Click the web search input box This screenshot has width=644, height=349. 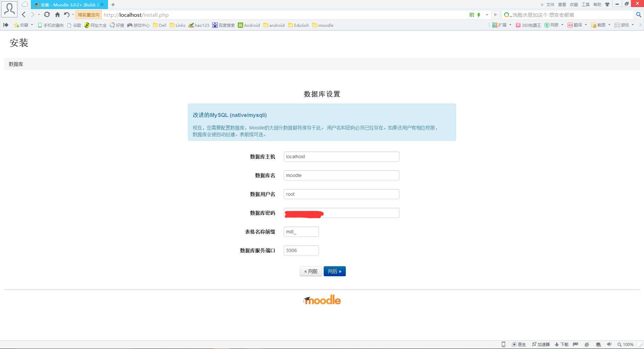pos(572,15)
